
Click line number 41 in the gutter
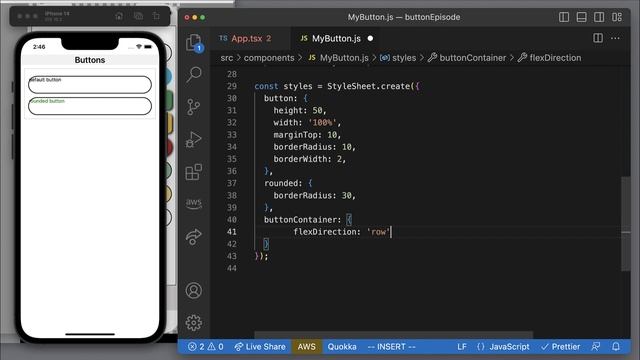(x=231, y=231)
